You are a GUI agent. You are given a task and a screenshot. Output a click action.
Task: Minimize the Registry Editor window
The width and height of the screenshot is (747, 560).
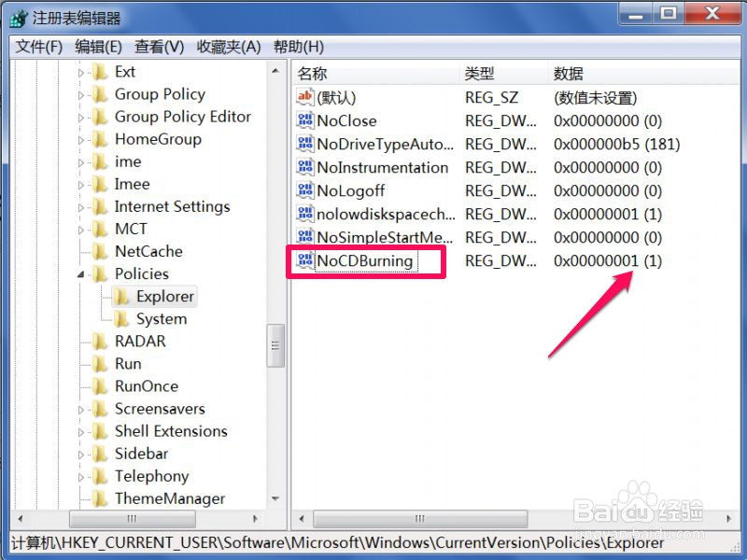(x=636, y=15)
